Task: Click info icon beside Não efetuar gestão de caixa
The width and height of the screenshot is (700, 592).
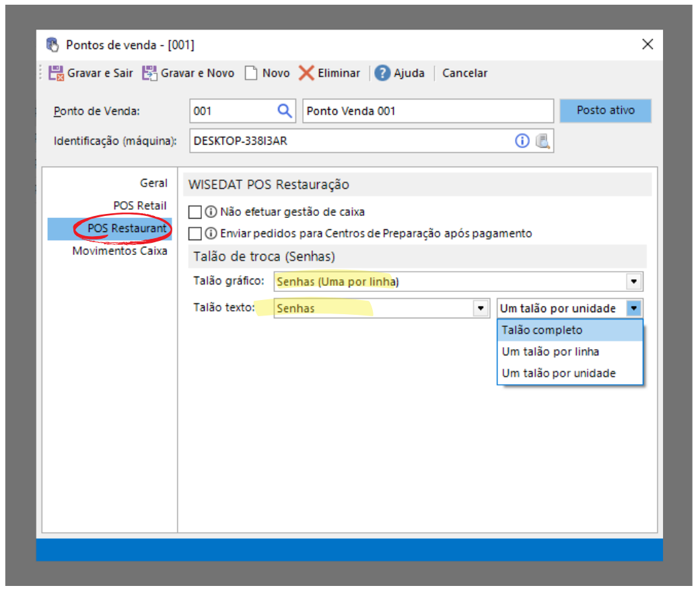Action: click(x=211, y=211)
